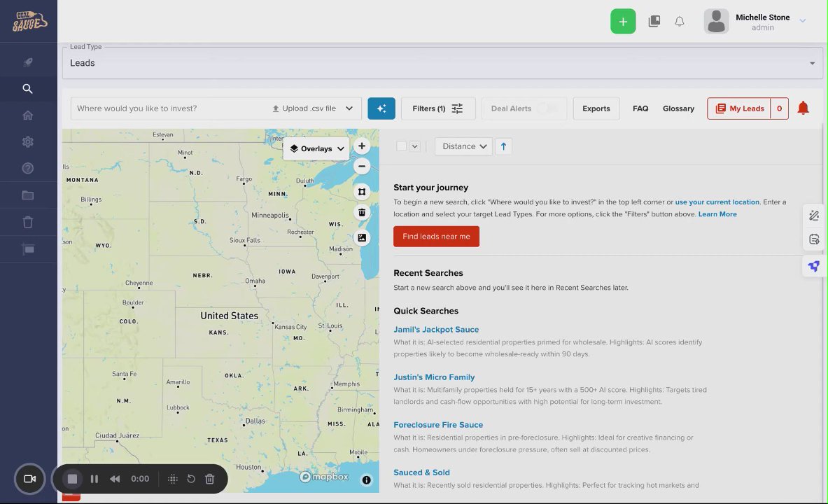This screenshot has width=828, height=504.
Task: Stop the screen recording
Action: click(x=72, y=479)
